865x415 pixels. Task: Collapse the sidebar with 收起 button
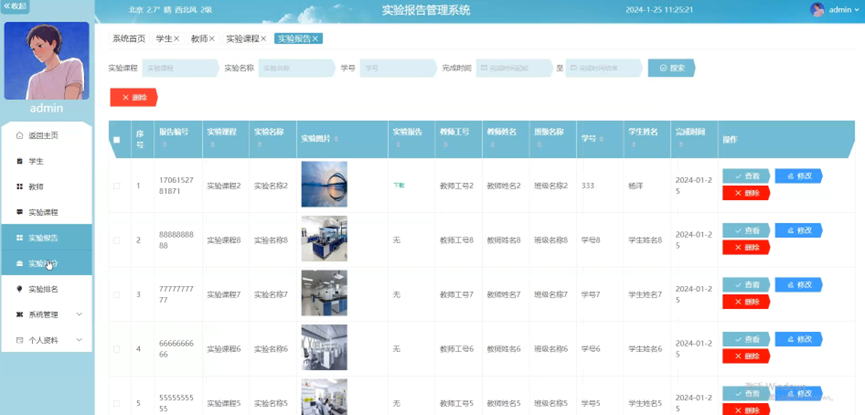pyautogui.click(x=15, y=7)
